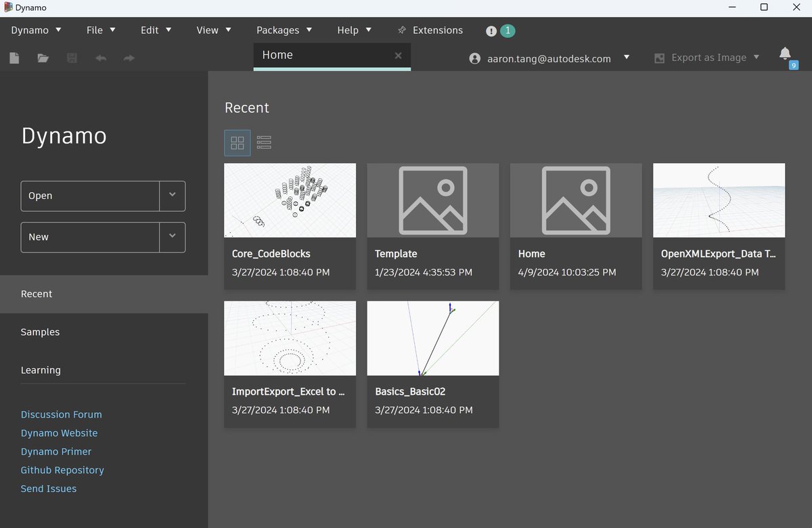
Task: Click the green notification count badge
Action: (507, 30)
